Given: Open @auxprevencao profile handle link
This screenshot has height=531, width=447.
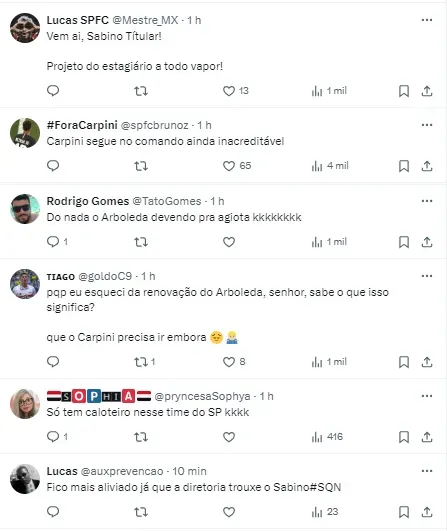Looking at the screenshot, I should (x=122, y=471).
